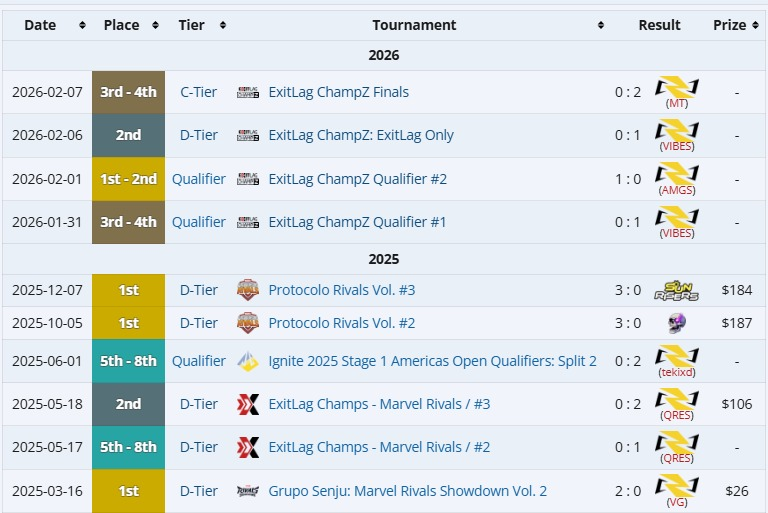This screenshot has height=513, width=768.
Task: Select the date 2026-02-07
Action: point(48,92)
